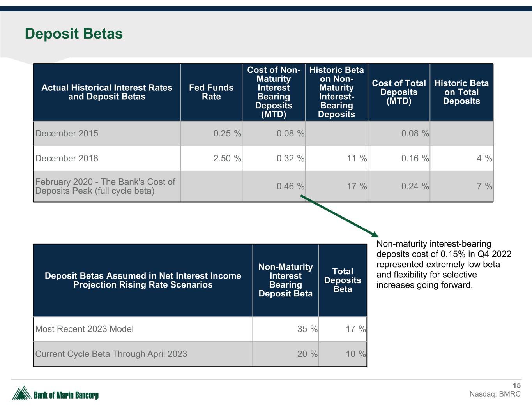This screenshot has width=532, height=411.
Task: Select the Nasdaq: BMRC footer text
Action: click(495, 394)
